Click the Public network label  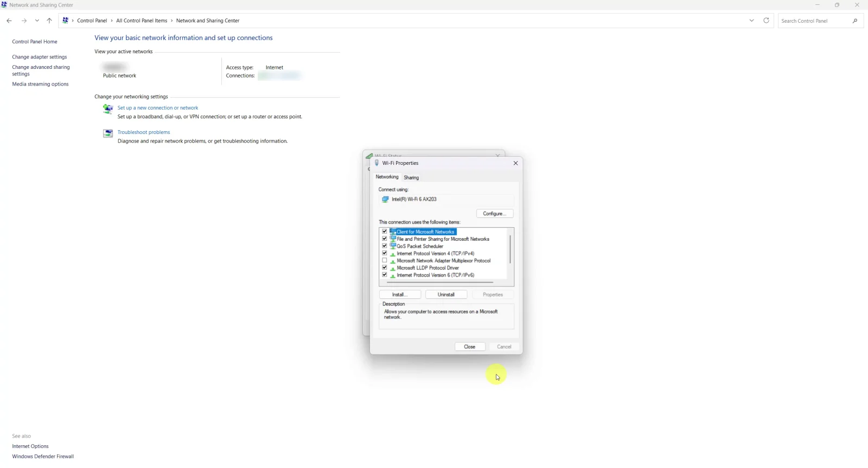point(119,76)
